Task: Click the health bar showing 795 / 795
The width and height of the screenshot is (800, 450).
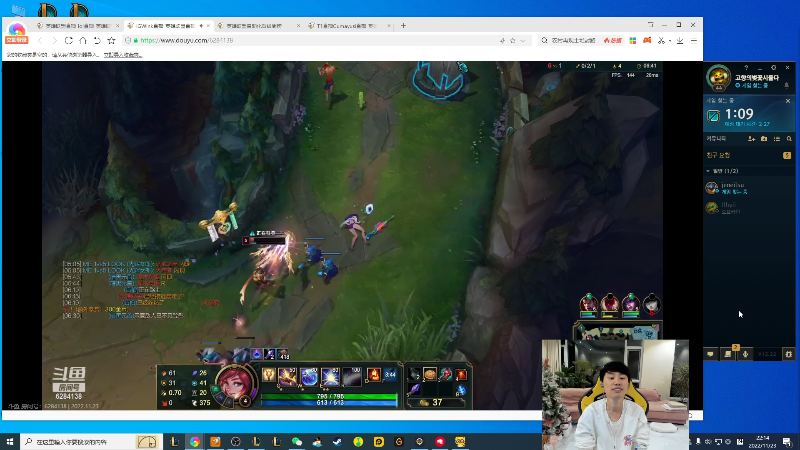Action: [330, 396]
